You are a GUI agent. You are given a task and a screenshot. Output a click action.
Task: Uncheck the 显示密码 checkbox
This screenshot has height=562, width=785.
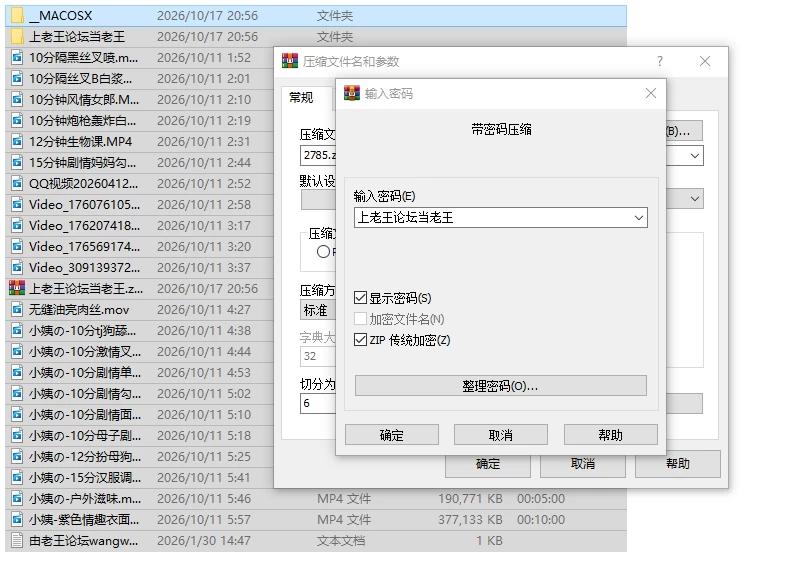pos(360,298)
